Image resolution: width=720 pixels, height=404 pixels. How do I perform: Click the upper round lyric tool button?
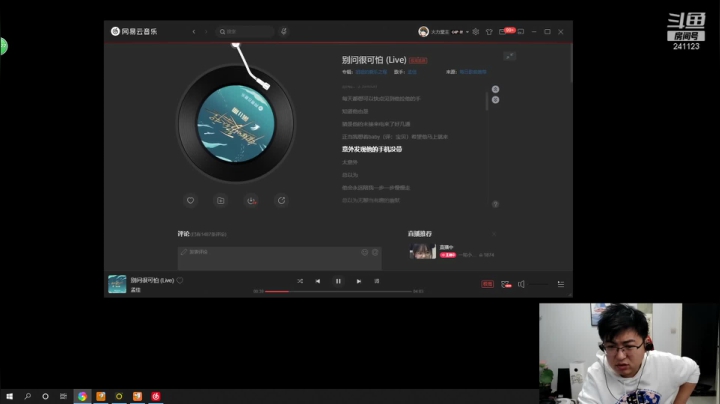pyautogui.click(x=495, y=89)
